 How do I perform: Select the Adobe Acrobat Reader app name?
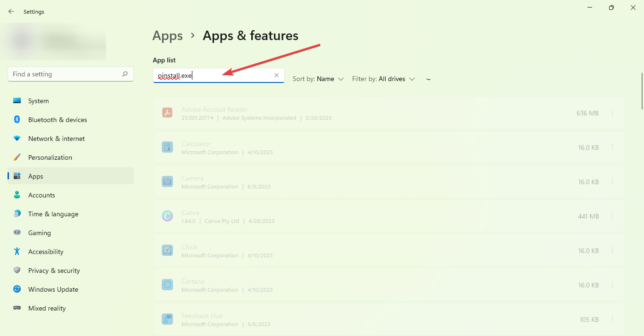click(x=215, y=109)
